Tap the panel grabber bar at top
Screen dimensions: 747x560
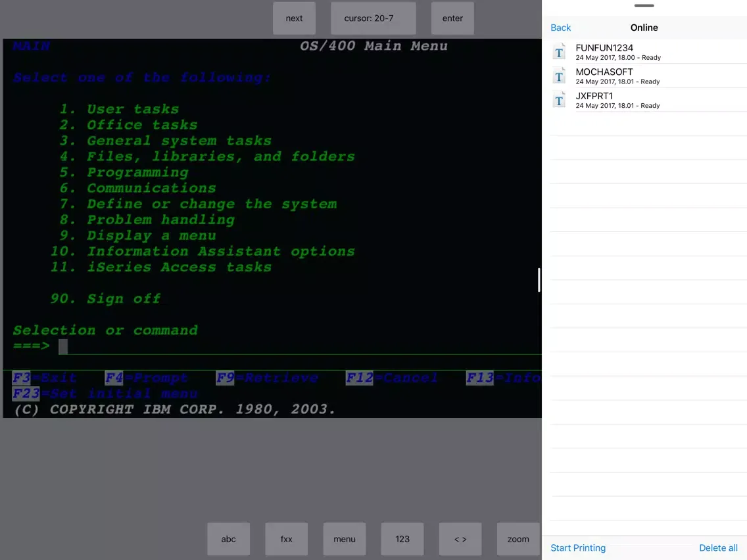click(644, 6)
